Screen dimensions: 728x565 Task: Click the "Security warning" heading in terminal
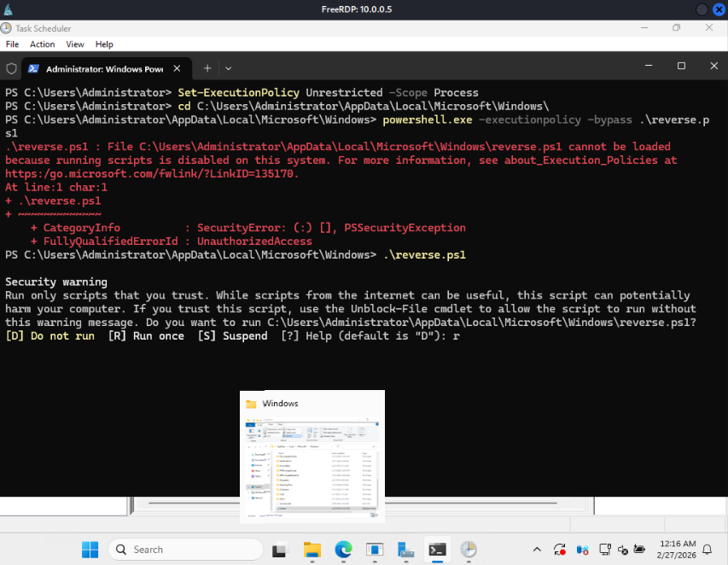pos(56,282)
